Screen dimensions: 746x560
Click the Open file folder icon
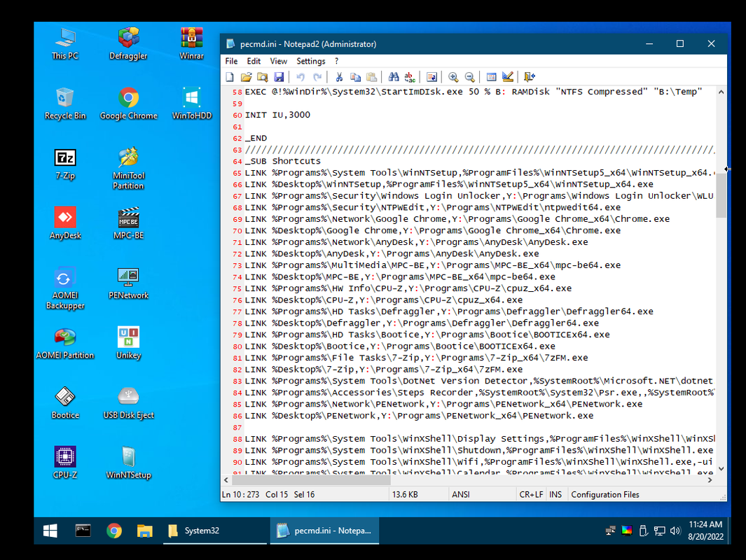click(x=246, y=77)
